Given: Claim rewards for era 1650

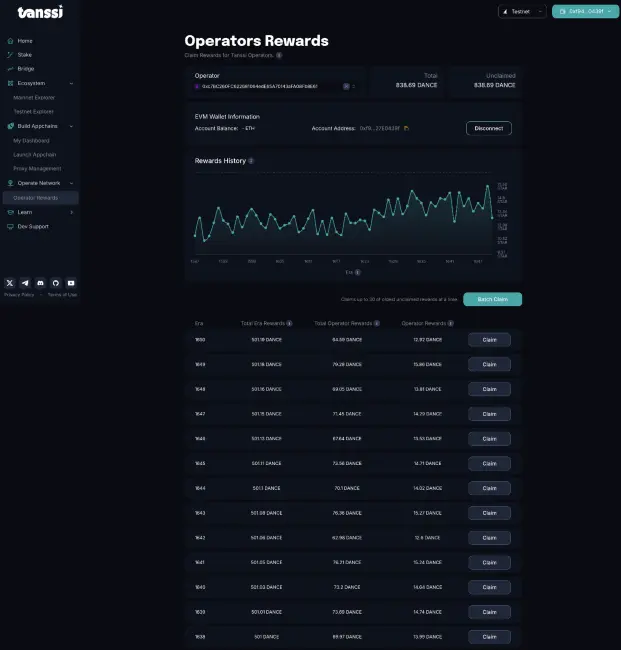Looking at the screenshot, I should pos(489,340).
